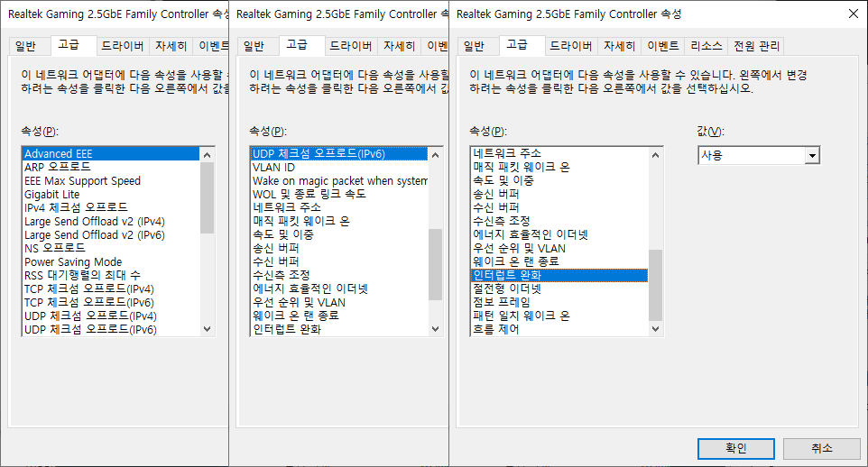Select 네트워크 주소 in middle window
868x467 pixels.
click(339, 207)
